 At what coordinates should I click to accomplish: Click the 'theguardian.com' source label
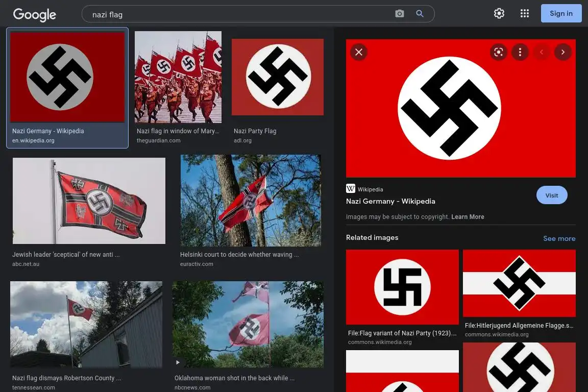tap(158, 140)
